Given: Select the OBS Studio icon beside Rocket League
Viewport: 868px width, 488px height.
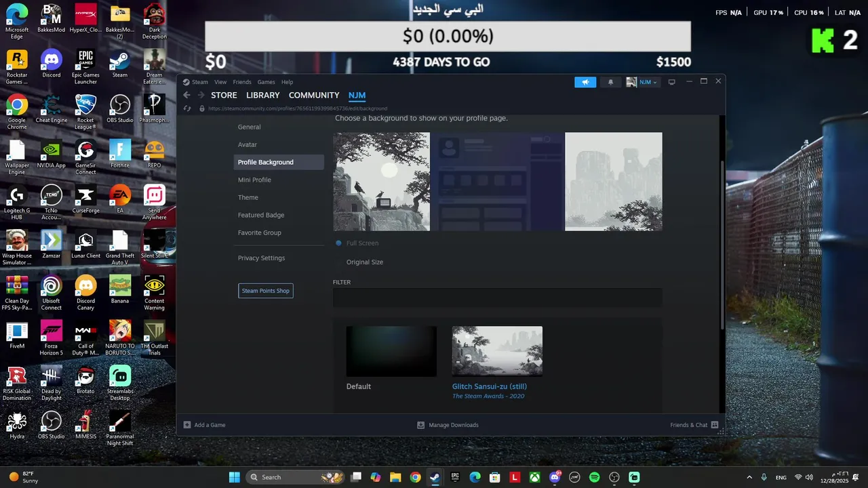Looking at the screenshot, I should pyautogui.click(x=120, y=108).
